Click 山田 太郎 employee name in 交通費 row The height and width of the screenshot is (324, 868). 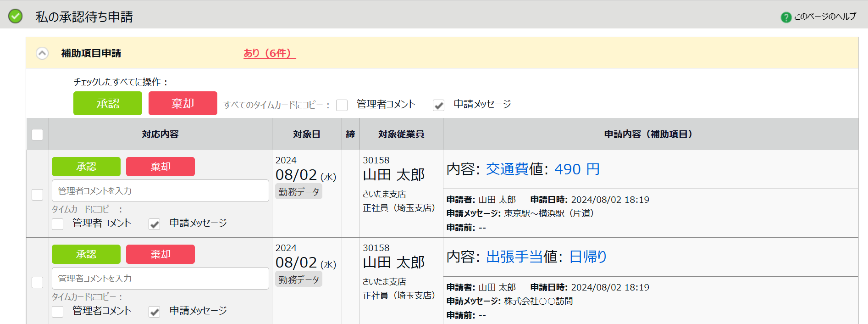click(x=394, y=175)
